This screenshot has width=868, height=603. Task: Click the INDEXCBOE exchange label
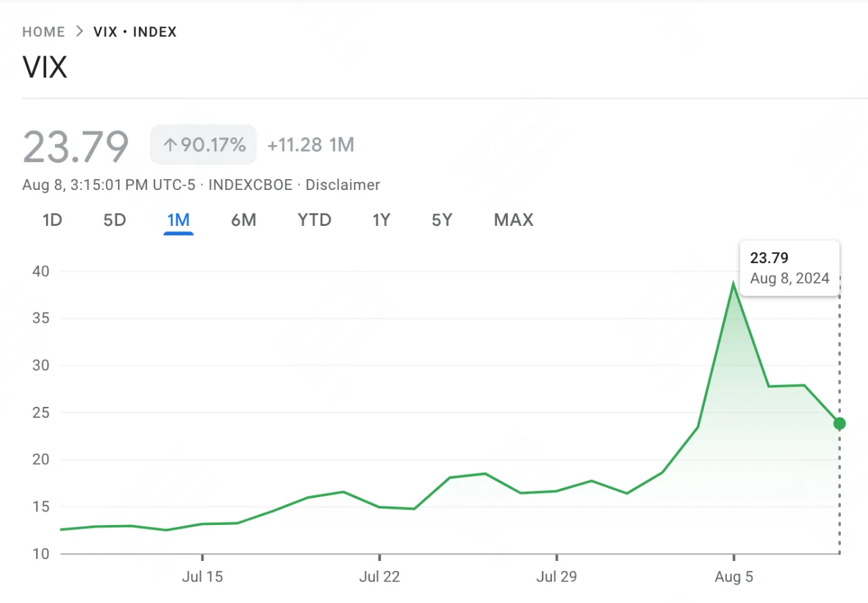(x=251, y=184)
